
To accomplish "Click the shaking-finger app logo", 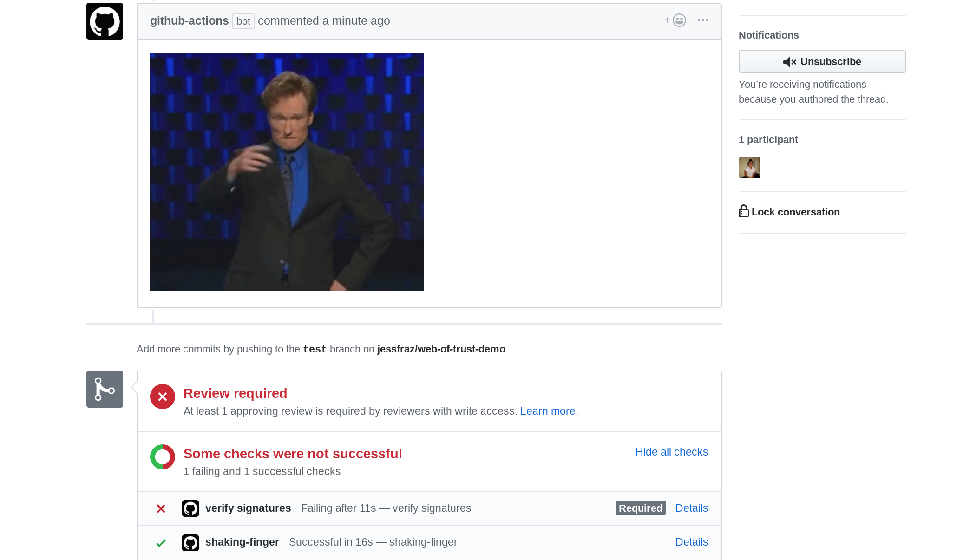I will pos(190,542).
